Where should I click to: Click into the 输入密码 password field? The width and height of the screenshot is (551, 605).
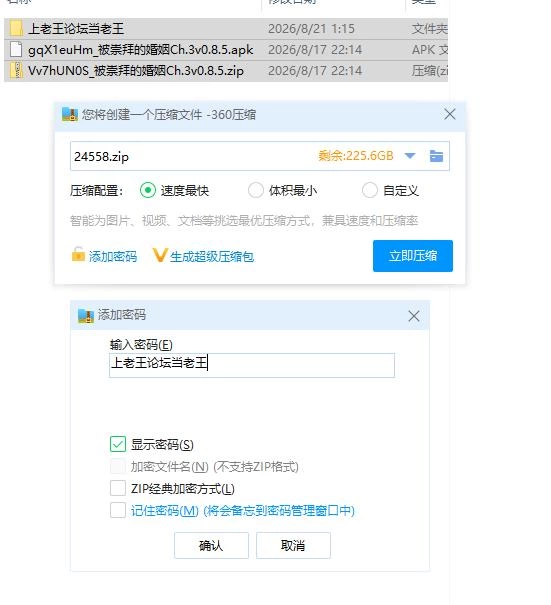click(252, 365)
